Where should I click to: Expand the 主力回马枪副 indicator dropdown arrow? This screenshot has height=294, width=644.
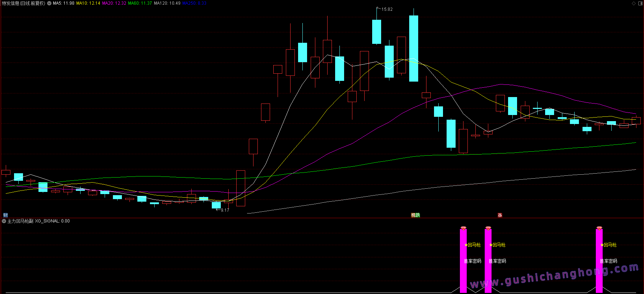click(4, 221)
